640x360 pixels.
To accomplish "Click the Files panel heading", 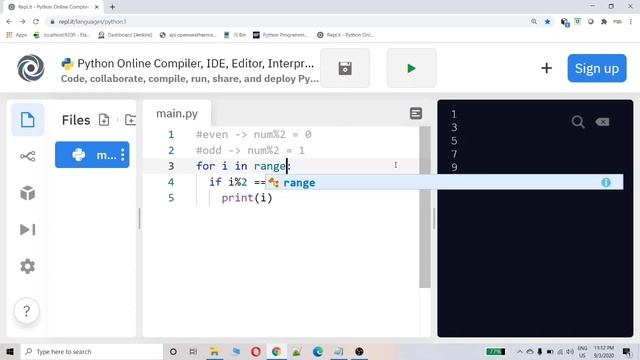I will (76, 120).
